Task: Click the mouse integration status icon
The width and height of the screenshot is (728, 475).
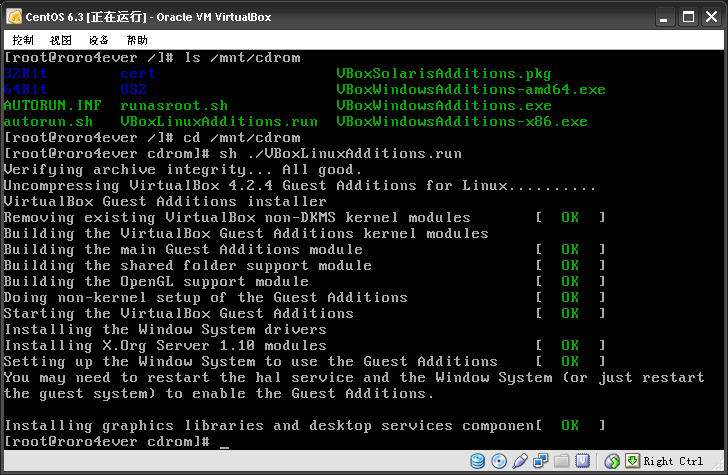Action: click(x=612, y=461)
